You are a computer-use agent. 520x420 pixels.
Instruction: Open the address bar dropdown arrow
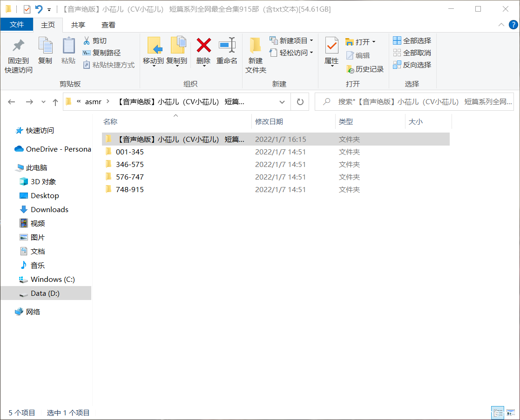(x=282, y=101)
